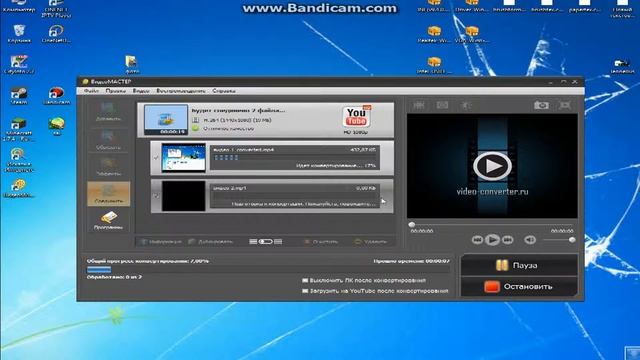This screenshot has height=360, width=640.
Task: Click the overall conversion progress bar
Action: (x=268, y=269)
